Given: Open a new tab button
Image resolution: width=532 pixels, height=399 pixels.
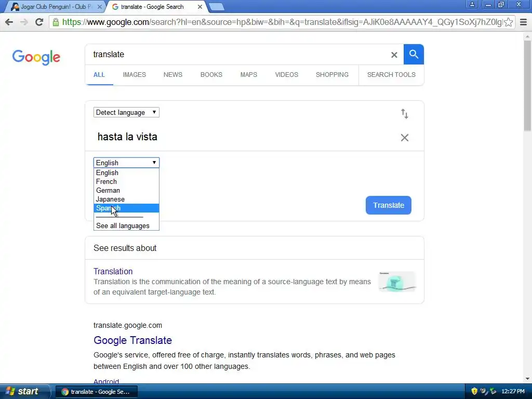Looking at the screenshot, I should coord(216,7).
